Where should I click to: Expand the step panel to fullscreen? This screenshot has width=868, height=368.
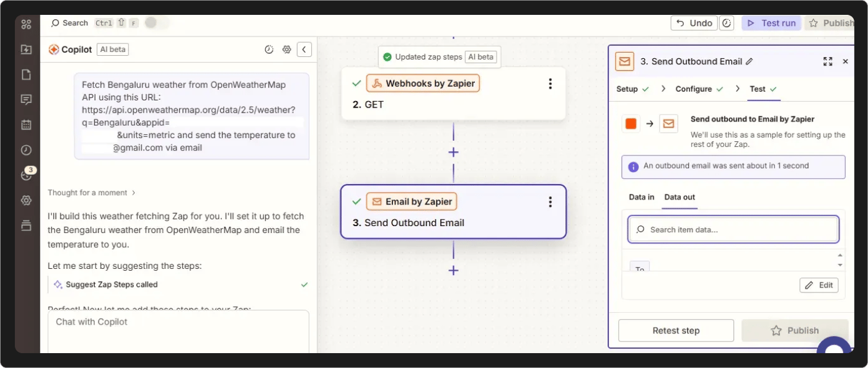pos(828,61)
